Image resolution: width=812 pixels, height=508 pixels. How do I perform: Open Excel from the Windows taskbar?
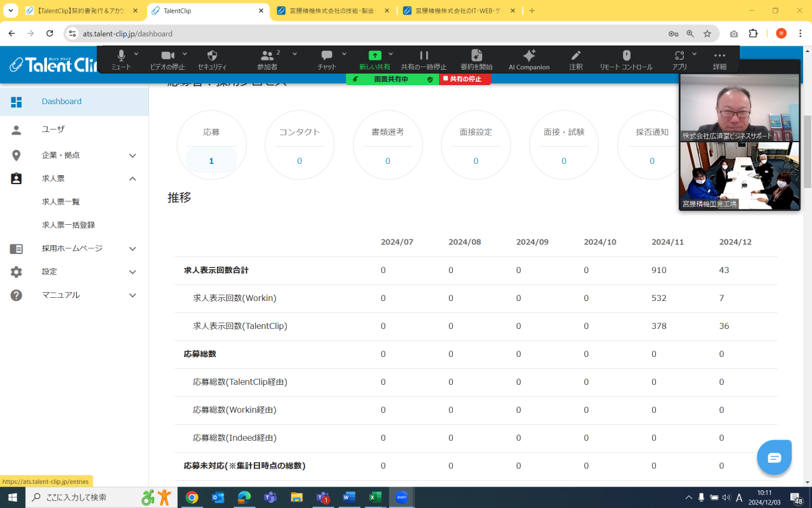(x=375, y=497)
